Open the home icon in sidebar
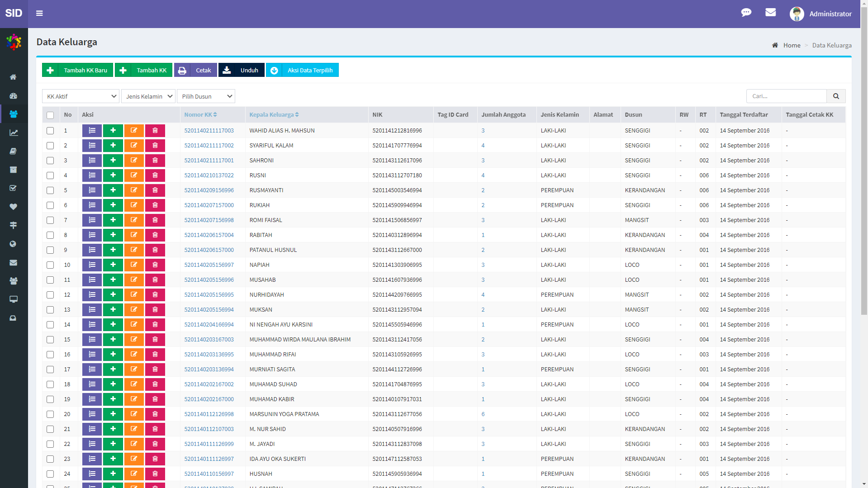This screenshot has height=488, width=868. click(x=14, y=77)
